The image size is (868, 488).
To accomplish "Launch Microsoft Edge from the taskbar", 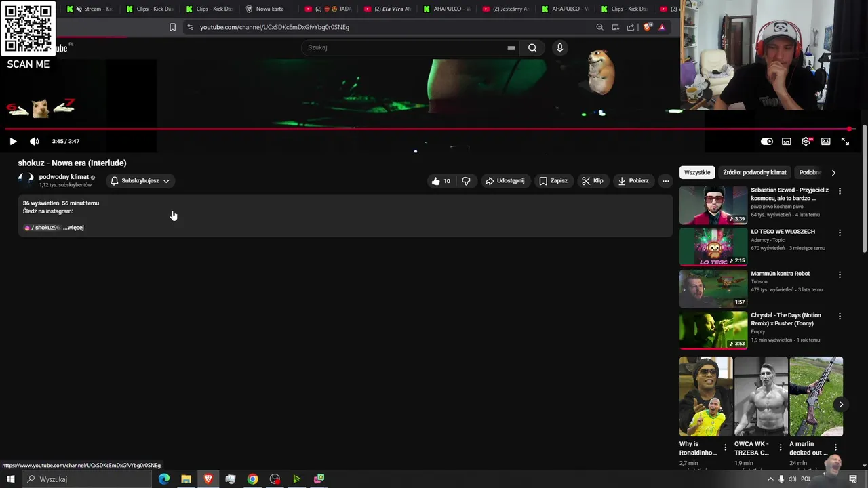I will [164, 479].
